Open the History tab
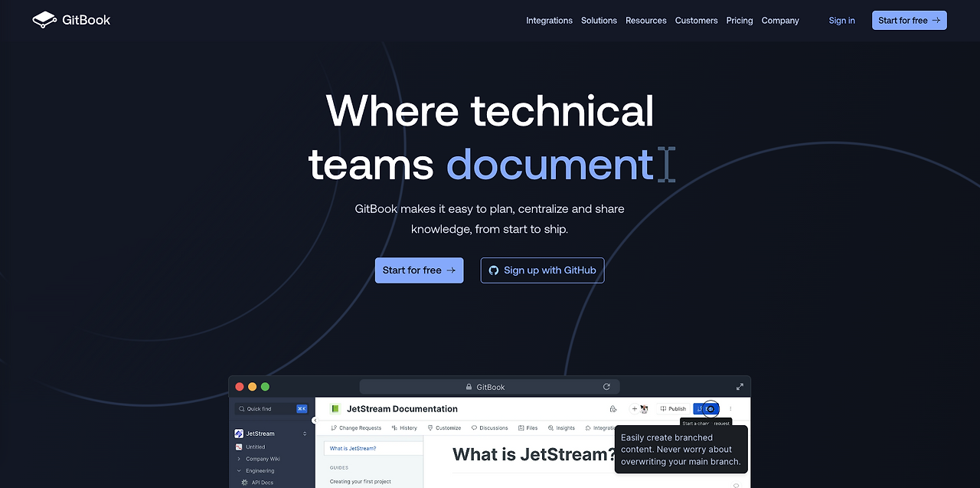This screenshot has width=980, height=488. click(x=404, y=428)
